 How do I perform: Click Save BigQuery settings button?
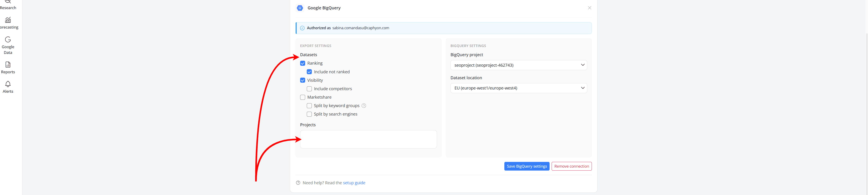coord(527,166)
